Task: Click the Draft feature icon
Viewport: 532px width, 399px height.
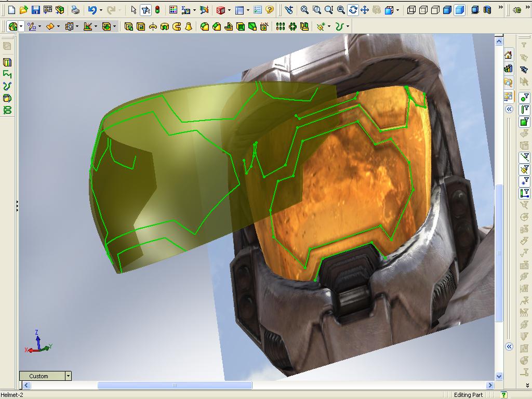Action: (x=252, y=26)
